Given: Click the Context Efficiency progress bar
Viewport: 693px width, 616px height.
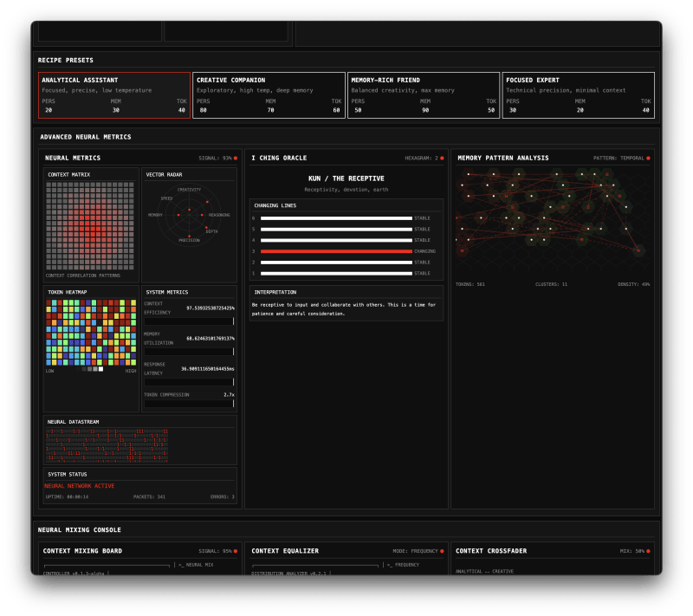Looking at the screenshot, I should (x=189, y=321).
